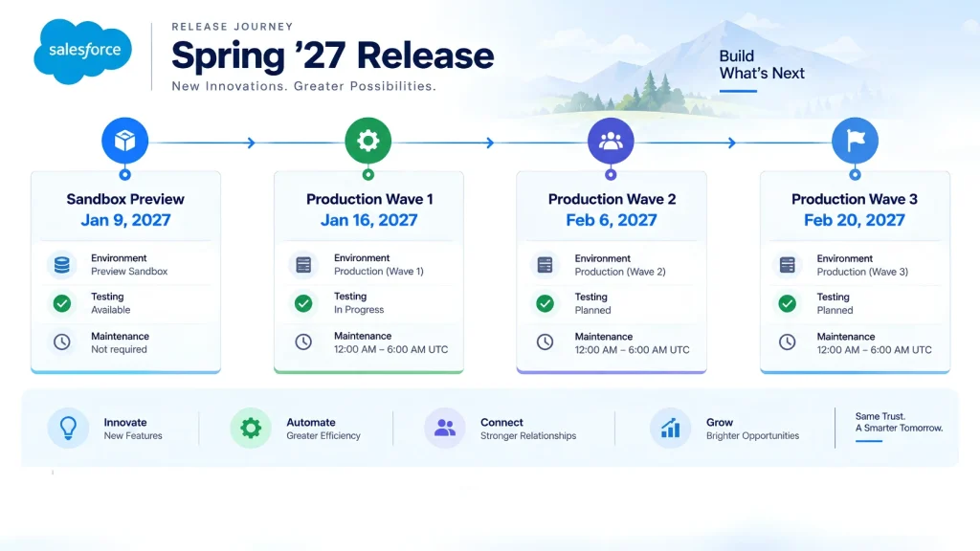Click the Build What's Next text

click(x=761, y=64)
